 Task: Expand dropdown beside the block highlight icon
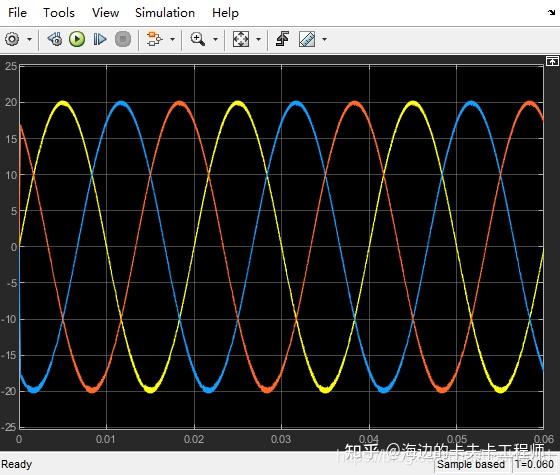[172, 39]
